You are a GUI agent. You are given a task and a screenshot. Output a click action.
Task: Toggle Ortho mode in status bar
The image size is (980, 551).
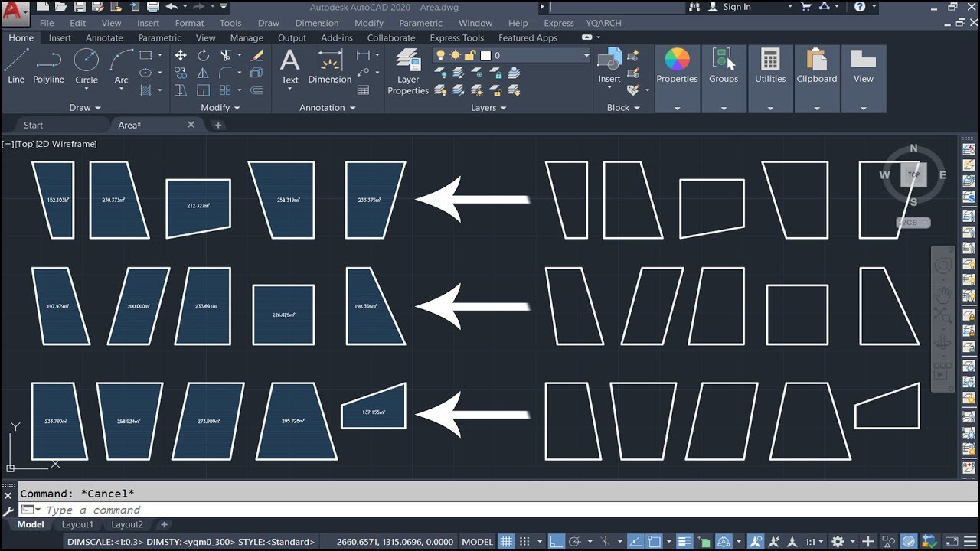point(557,542)
